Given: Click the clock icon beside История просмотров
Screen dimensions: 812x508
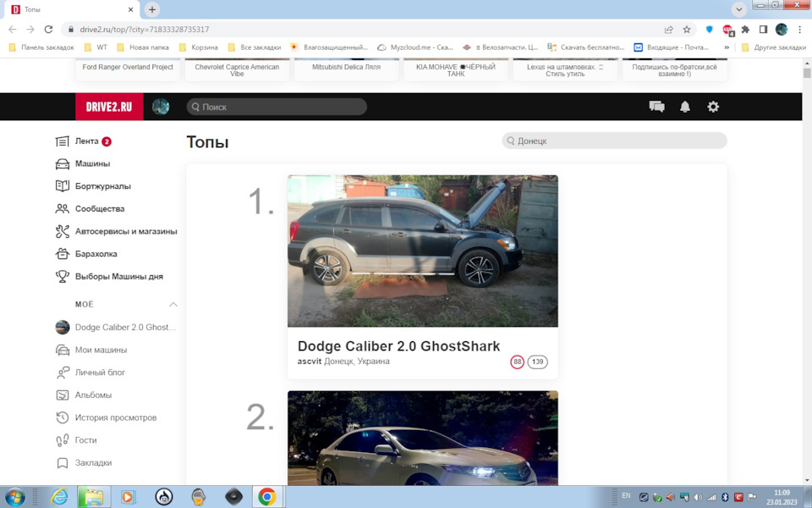Looking at the screenshot, I should point(62,417).
